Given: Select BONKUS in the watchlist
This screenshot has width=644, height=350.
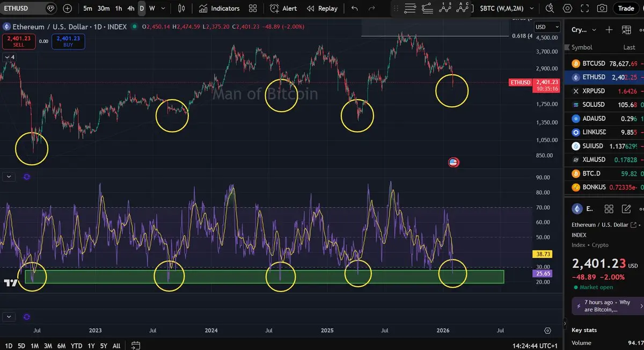Looking at the screenshot, I should (x=605, y=187).
